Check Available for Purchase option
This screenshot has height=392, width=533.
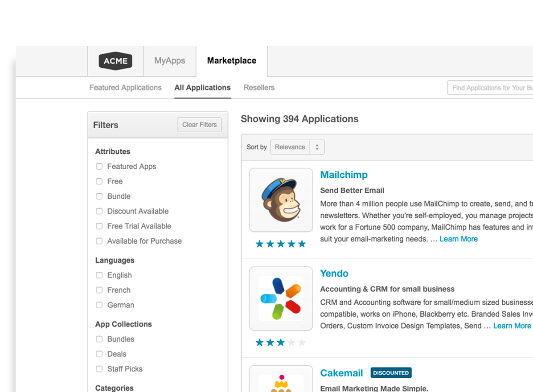click(x=99, y=241)
